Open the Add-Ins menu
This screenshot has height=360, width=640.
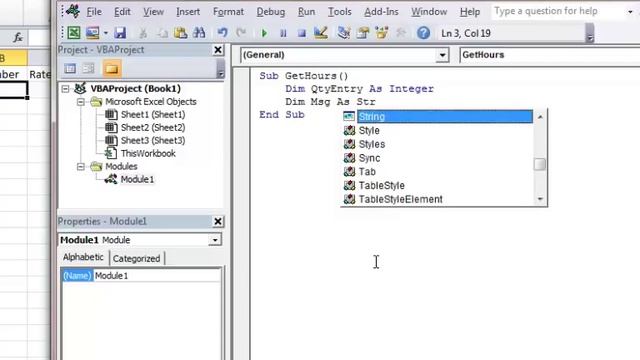[x=381, y=12]
